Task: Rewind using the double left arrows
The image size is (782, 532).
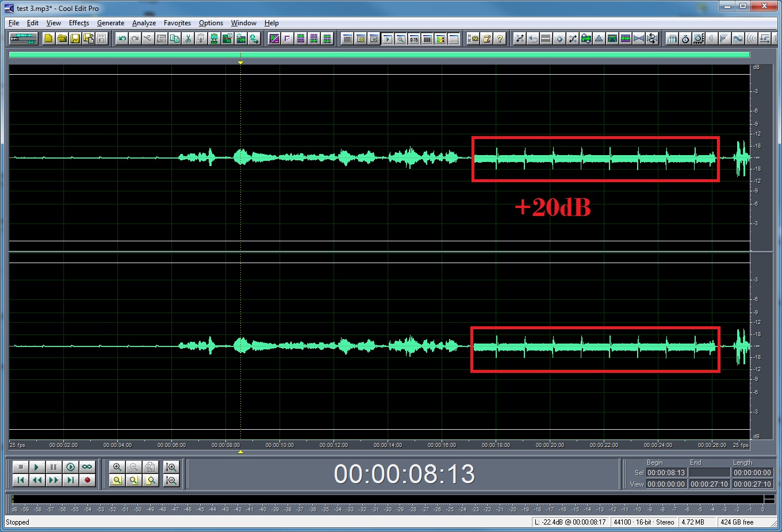Action: pos(37,480)
